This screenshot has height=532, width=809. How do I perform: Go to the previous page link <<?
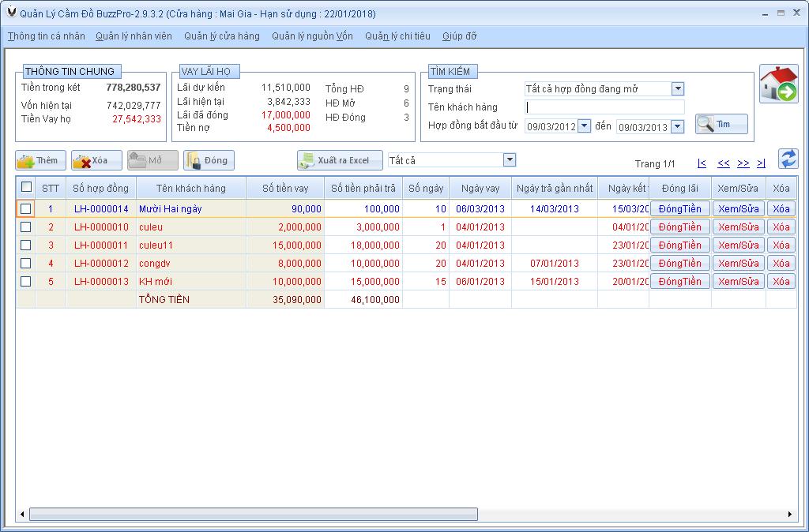[724, 163]
